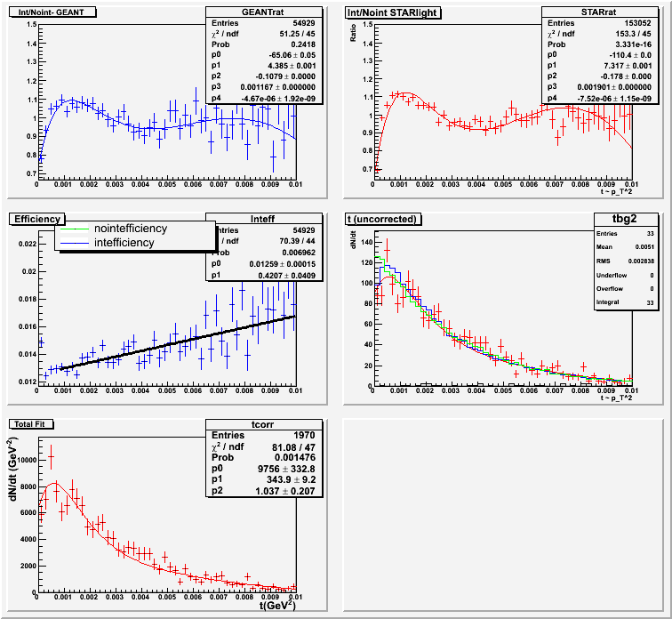Click the "Efficiency" plot title box
The width and height of the screenshot is (672, 619).
36,219
